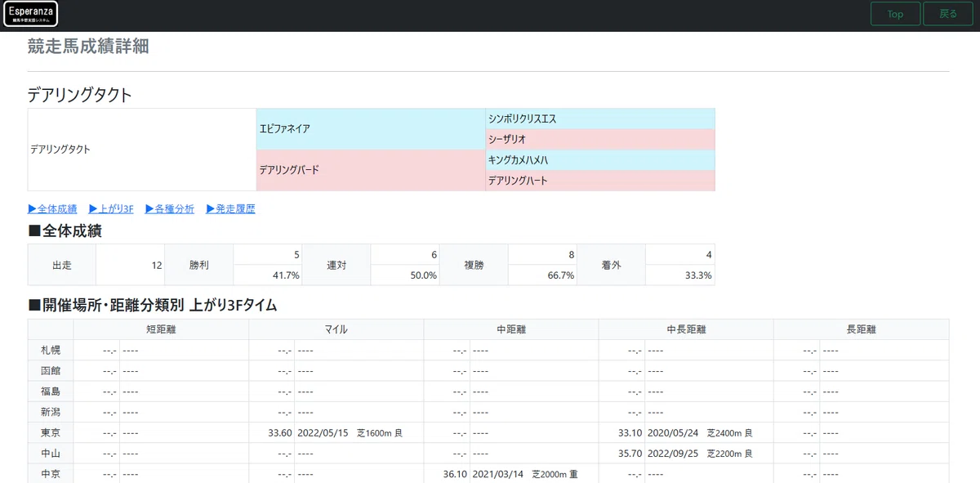This screenshot has width=980, height=483.
Task: Click the 短距離 column header
Action: [x=161, y=329]
